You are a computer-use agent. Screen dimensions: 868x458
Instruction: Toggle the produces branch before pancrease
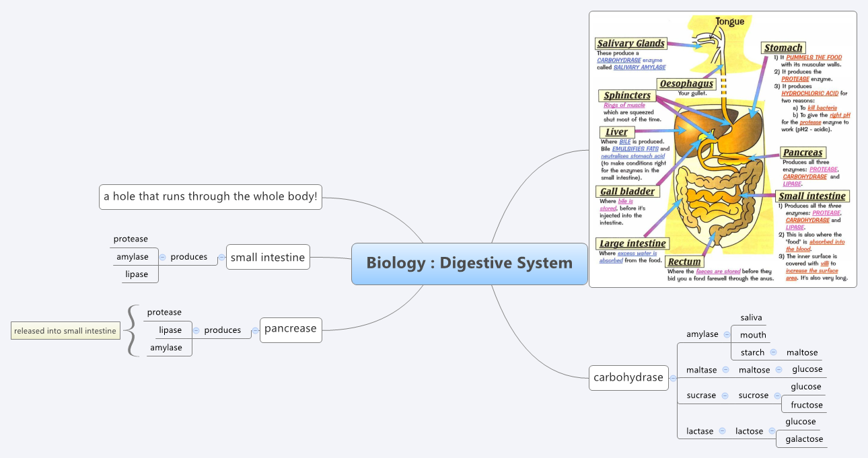pos(254,330)
